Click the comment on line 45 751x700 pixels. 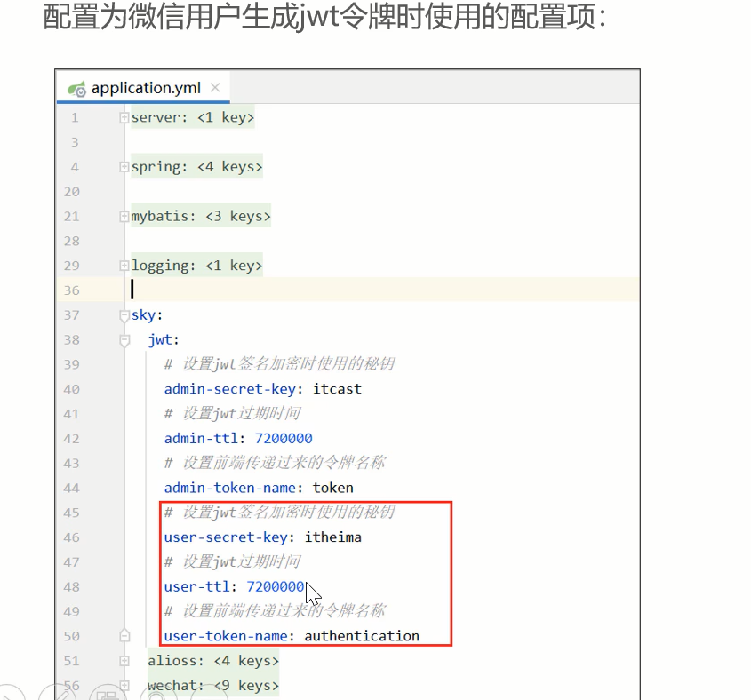coord(280,513)
